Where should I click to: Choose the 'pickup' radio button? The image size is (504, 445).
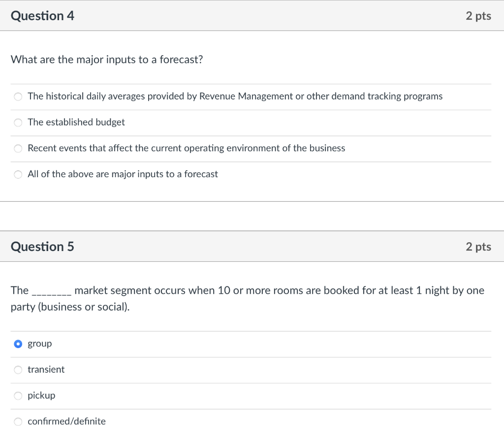[x=18, y=396]
